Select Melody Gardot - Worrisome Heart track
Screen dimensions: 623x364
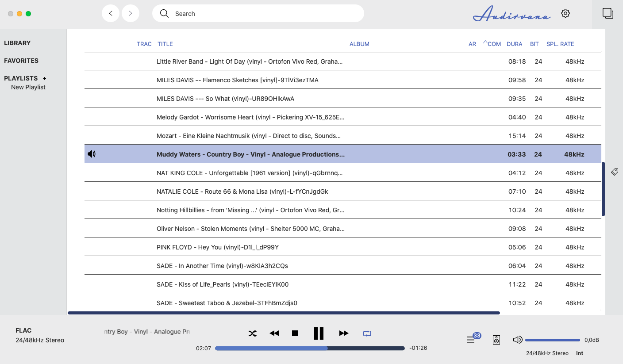pos(343,117)
